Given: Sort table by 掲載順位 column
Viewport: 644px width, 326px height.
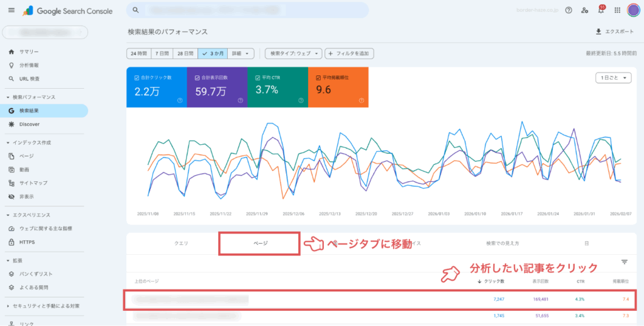Looking at the screenshot, I should click(620, 281).
